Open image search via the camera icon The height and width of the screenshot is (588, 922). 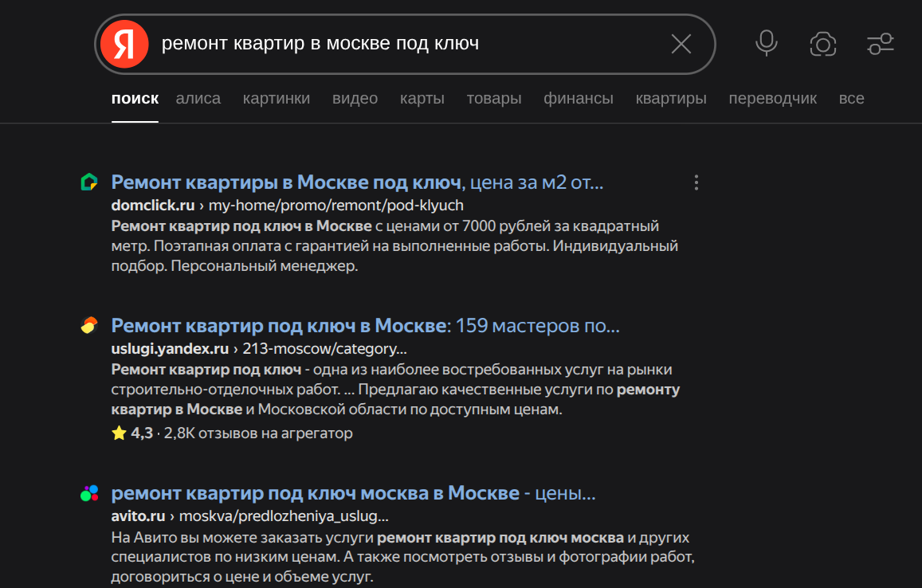[x=823, y=44]
